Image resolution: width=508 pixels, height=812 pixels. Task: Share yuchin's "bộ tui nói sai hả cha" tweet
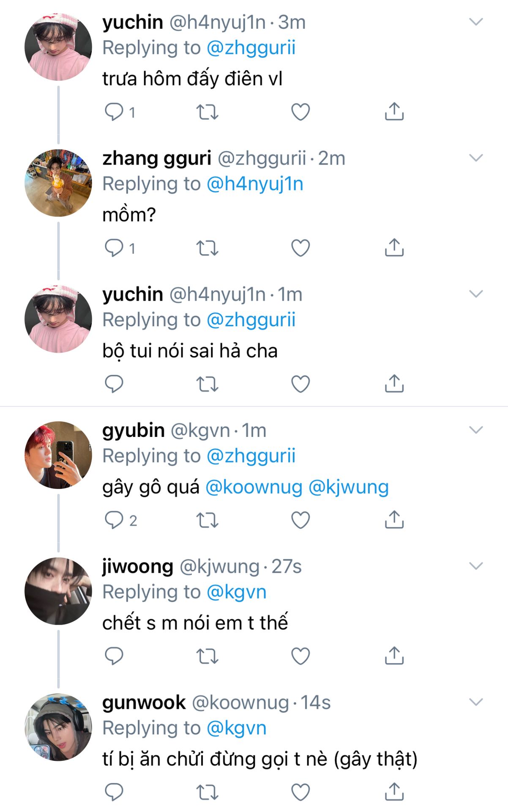coord(394,384)
